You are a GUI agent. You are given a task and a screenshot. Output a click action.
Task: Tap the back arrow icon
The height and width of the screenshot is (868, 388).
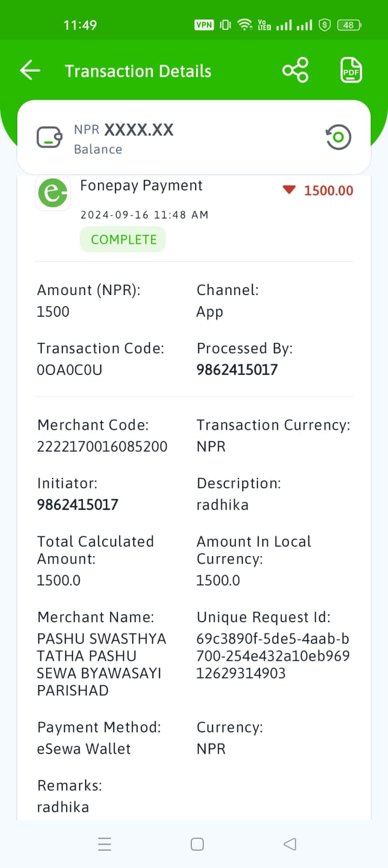click(x=30, y=71)
